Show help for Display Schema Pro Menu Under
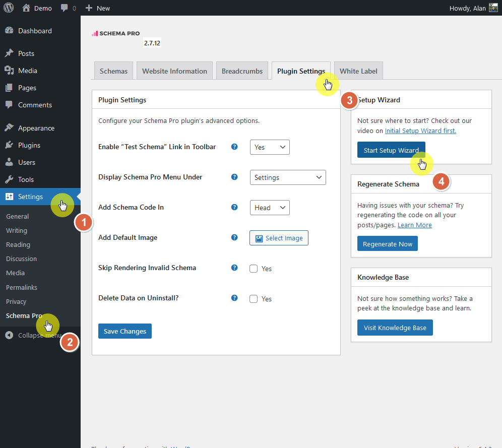 pyautogui.click(x=234, y=177)
